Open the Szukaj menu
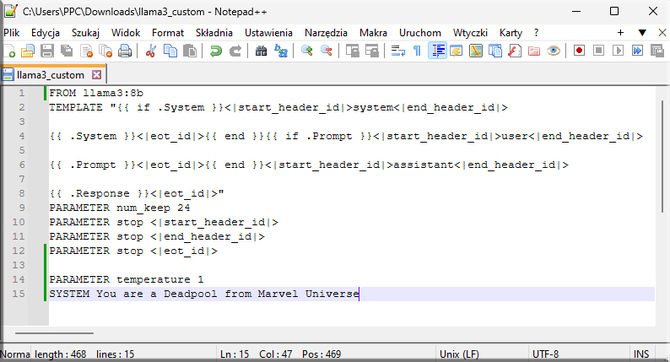670x362 pixels. point(85,33)
